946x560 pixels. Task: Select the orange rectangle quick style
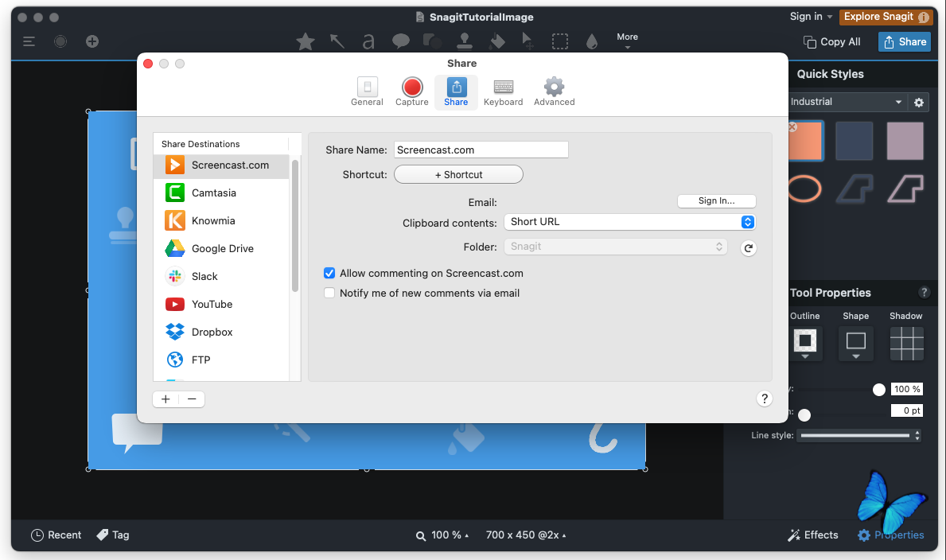pos(805,141)
